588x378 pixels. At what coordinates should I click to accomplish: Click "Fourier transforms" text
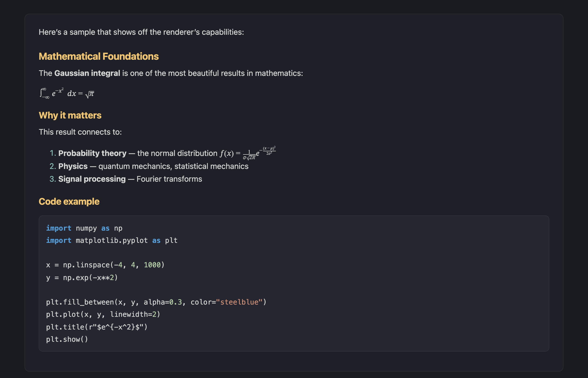tap(169, 179)
